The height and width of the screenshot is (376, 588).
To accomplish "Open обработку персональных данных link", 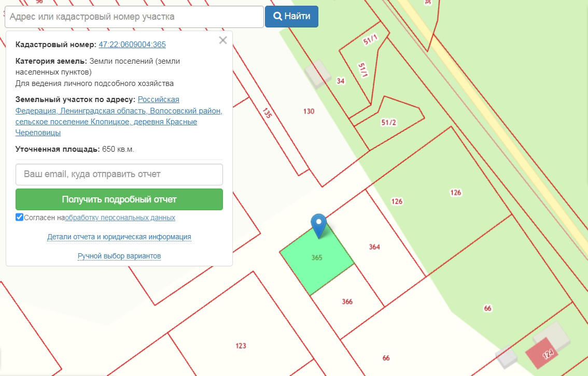I will click(120, 218).
